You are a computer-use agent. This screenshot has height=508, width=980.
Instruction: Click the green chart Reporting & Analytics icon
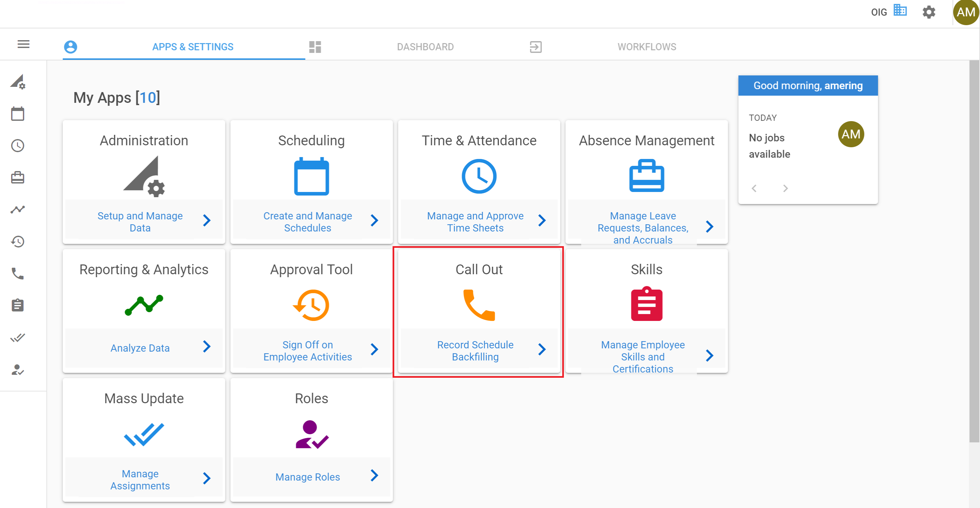(x=144, y=305)
